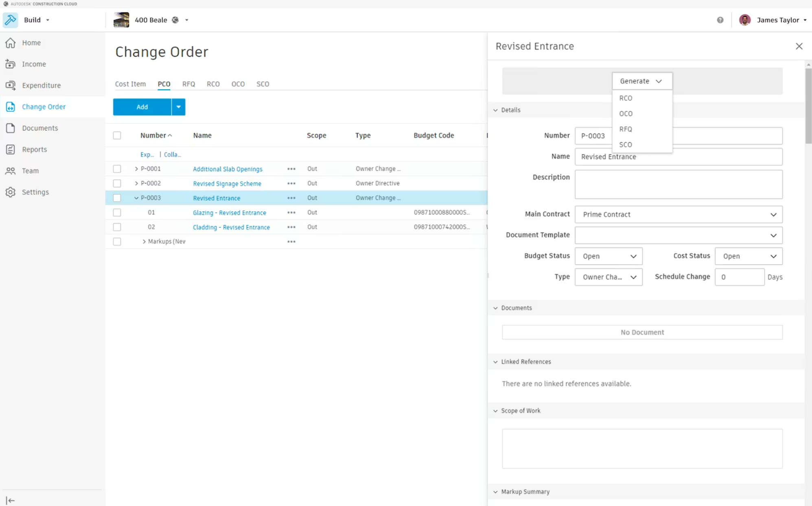Check the select-all checkbox in the table header
Image resolution: width=812 pixels, height=506 pixels.
click(117, 135)
